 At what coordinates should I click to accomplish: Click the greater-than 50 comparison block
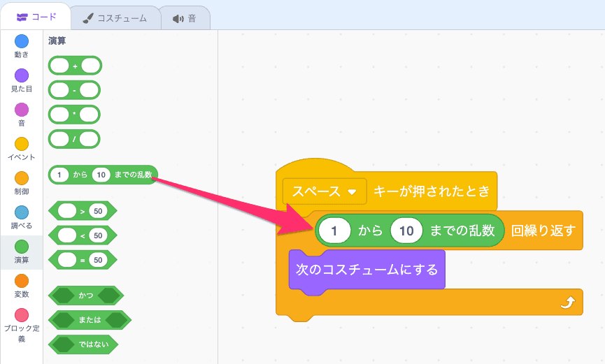tap(83, 211)
